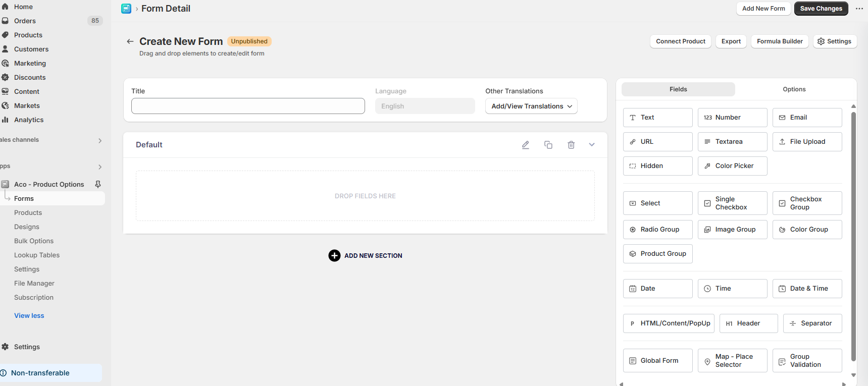Open the Add/View Translations dropdown
Screen dimensions: 868x386
pos(531,106)
